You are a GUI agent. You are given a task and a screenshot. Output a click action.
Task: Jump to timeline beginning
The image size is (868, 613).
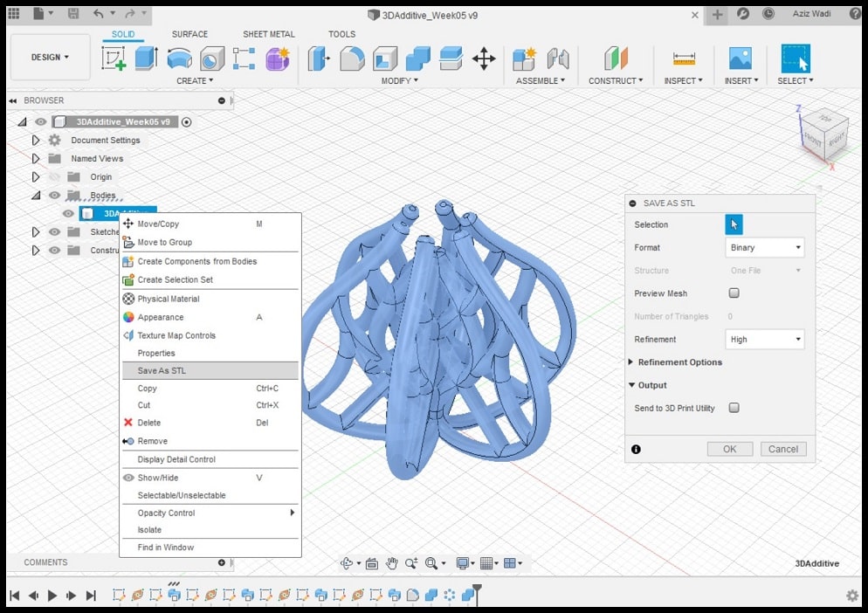[x=14, y=596]
